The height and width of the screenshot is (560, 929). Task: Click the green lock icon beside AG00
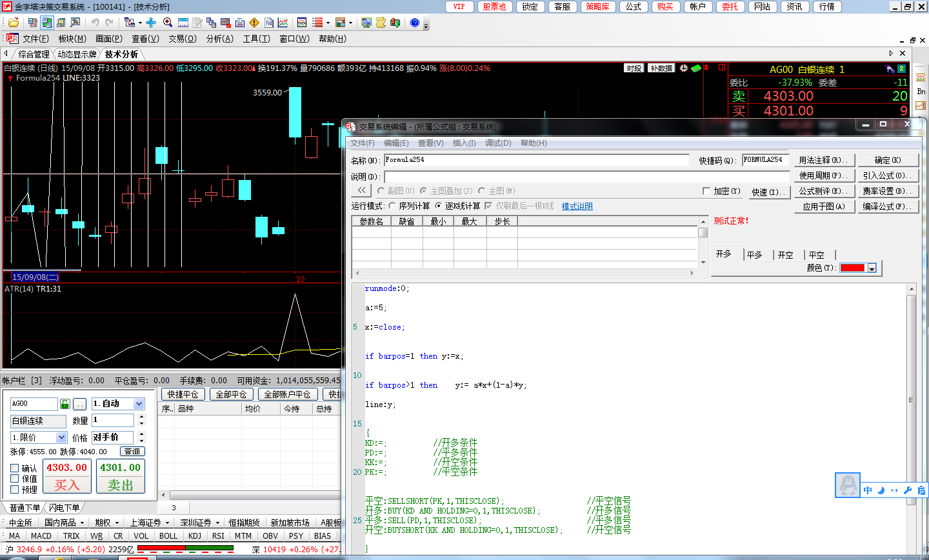(65, 404)
